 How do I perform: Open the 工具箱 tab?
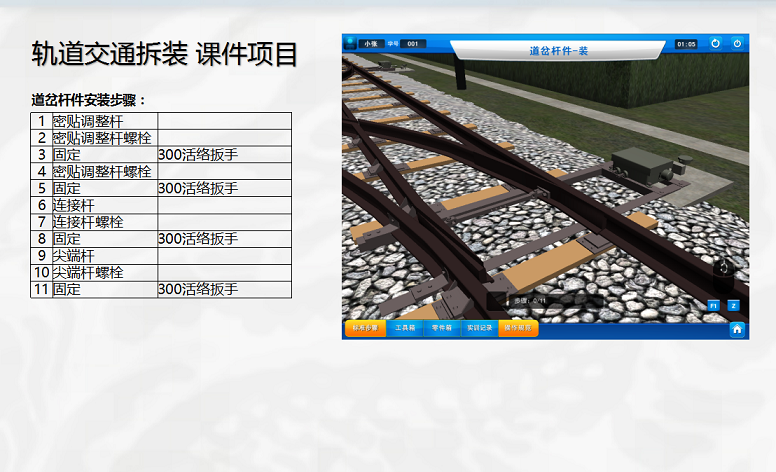(x=404, y=328)
